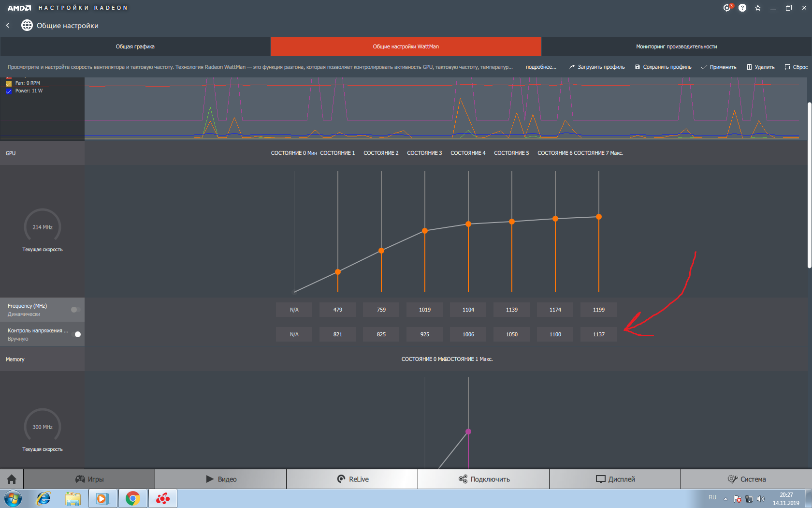
Task: Go back with the left arrow icon
Action: (x=8, y=25)
